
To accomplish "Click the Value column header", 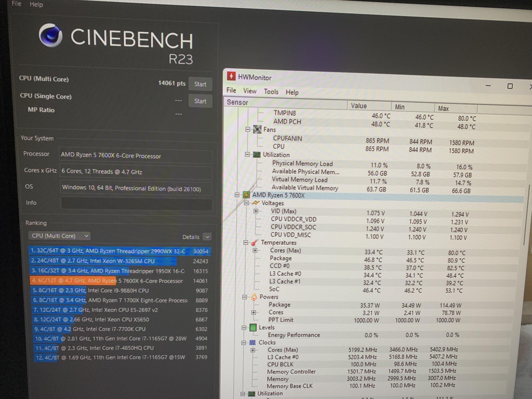I will click(369, 106).
